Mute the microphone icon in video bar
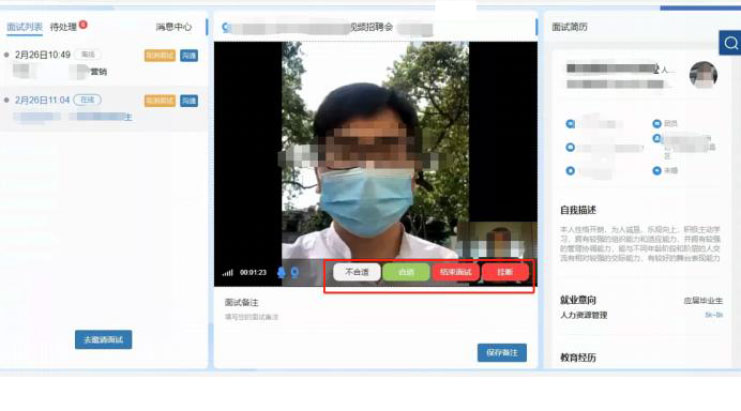The image size is (741, 411). point(281,273)
